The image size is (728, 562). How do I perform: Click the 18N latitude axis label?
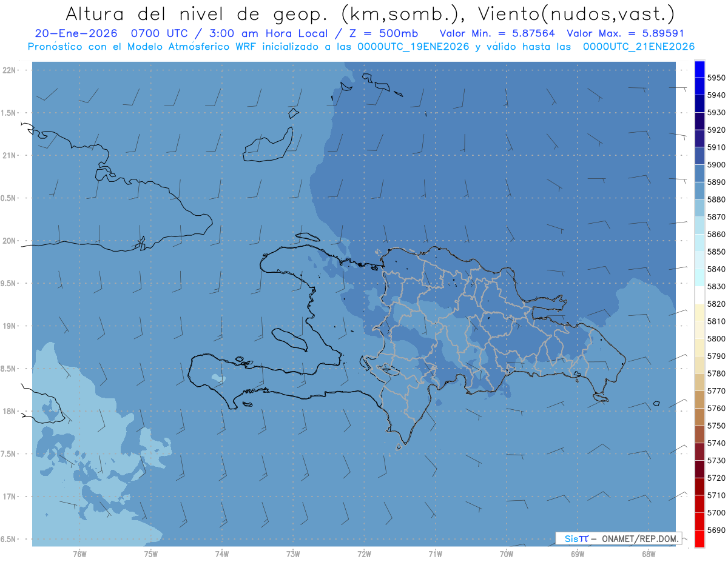tap(9, 411)
